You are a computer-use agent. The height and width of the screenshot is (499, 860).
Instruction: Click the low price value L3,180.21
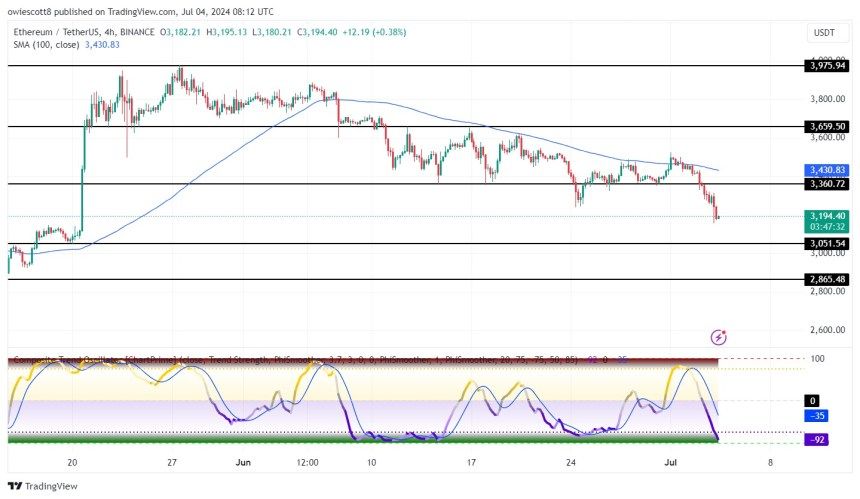(271, 32)
